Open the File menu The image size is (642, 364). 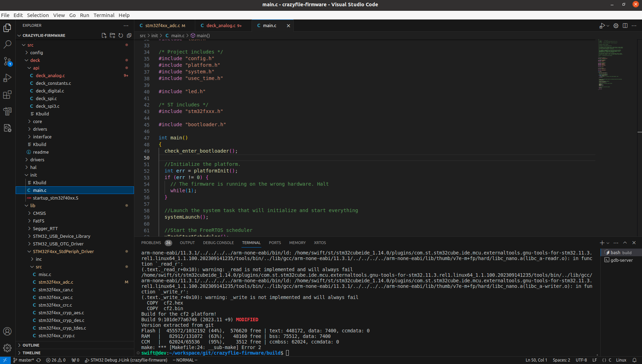[5, 15]
